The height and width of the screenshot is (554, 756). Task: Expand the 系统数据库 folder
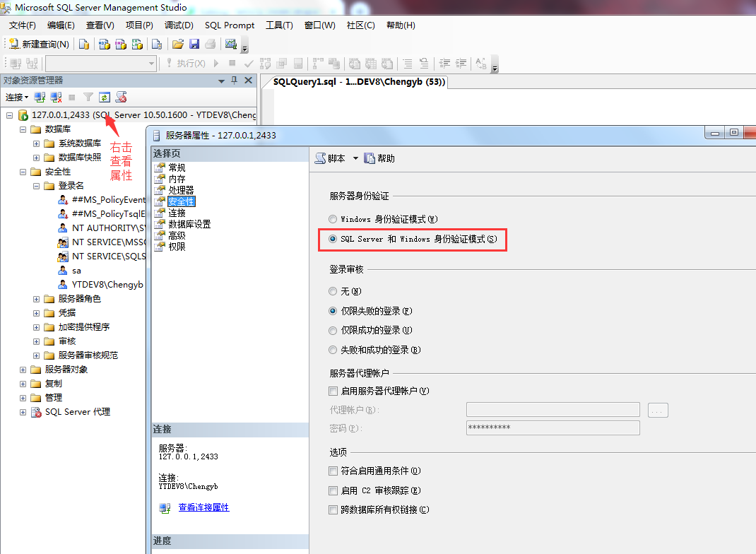coord(36,143)
